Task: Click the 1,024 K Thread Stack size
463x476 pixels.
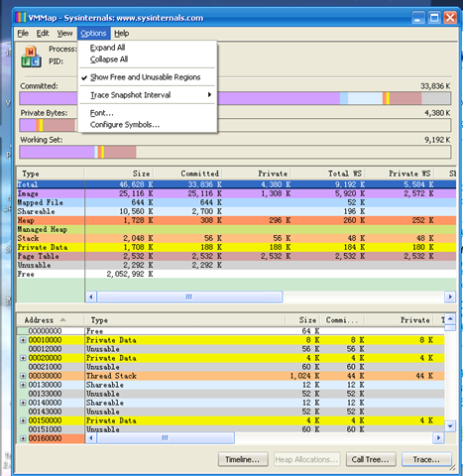Action: (304, 376)
